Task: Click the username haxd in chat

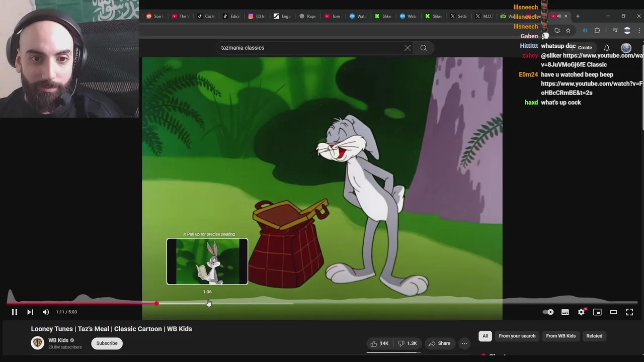Action: [531, 103]
